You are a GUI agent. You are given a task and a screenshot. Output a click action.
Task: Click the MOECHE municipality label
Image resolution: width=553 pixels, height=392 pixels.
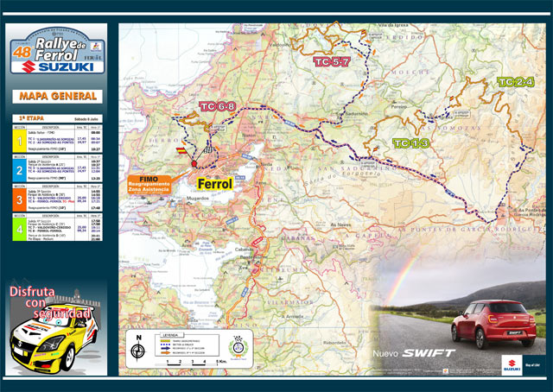pyautogui.click(x=410, y=73)
